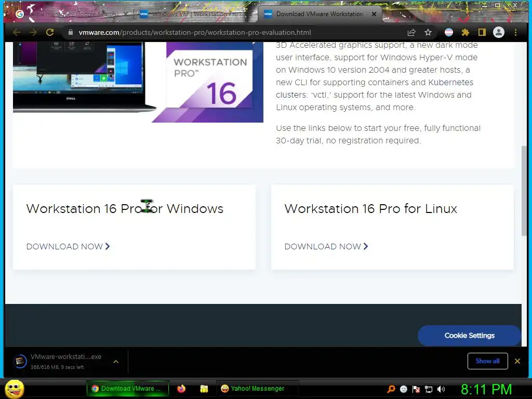The width and height of the screenshot is (532, 399).
Task: Click the network tray icon
Action: pos(429,389)
